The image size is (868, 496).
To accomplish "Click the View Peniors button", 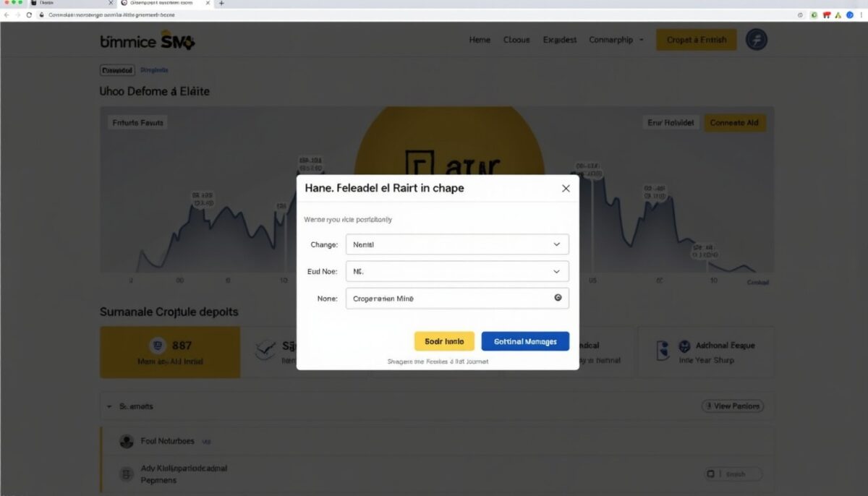I will click(x=732, y=406).
